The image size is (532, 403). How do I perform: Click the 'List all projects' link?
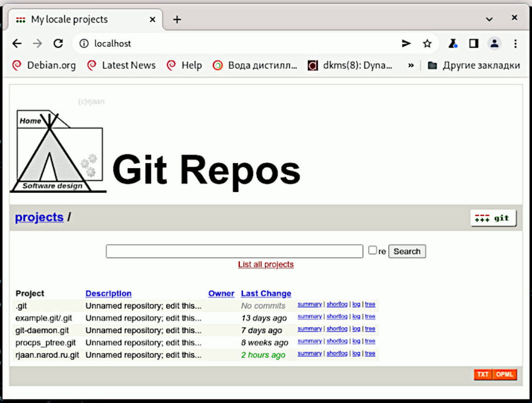click(x=266, y=265)
